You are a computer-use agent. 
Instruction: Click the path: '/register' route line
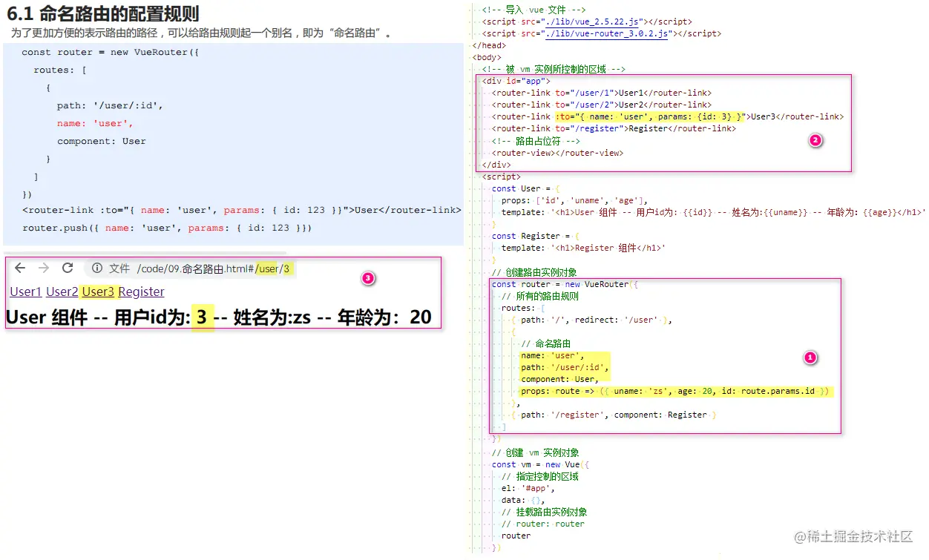(614, 415)
